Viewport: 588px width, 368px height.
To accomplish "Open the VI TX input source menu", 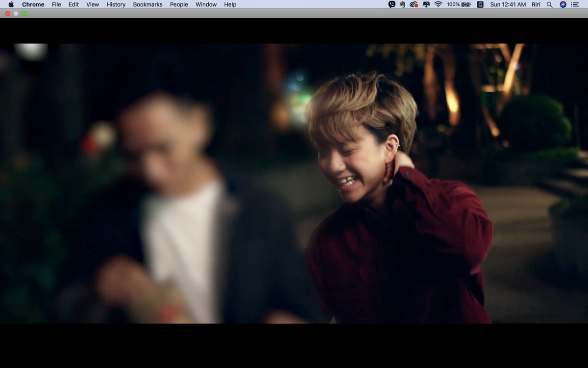I will (480, 4).
